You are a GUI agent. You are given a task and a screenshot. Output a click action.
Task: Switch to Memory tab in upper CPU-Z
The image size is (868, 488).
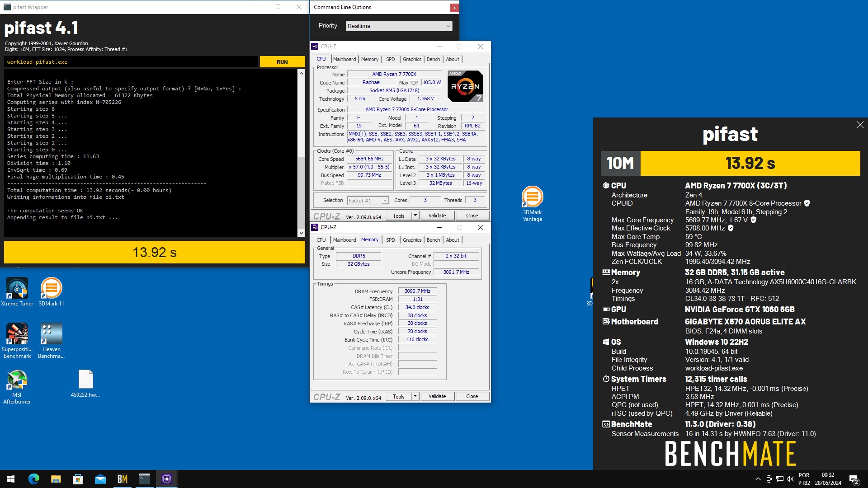(370, 59)
